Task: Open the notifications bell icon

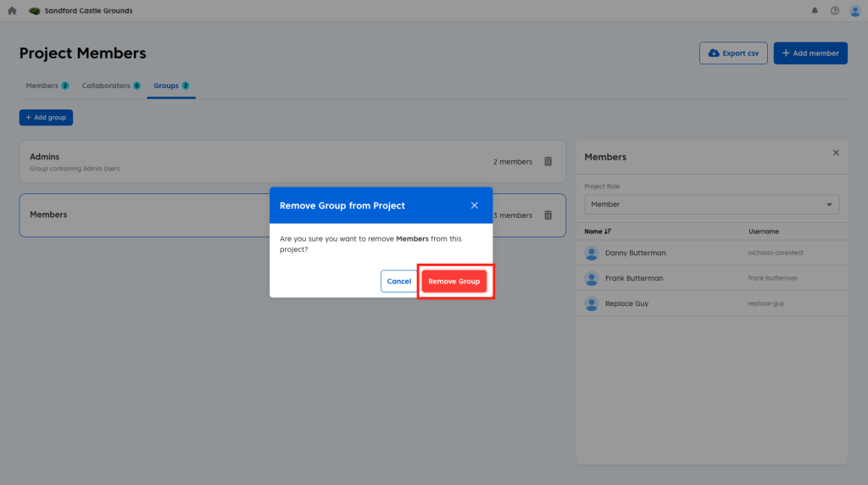Action: [815, 11]
